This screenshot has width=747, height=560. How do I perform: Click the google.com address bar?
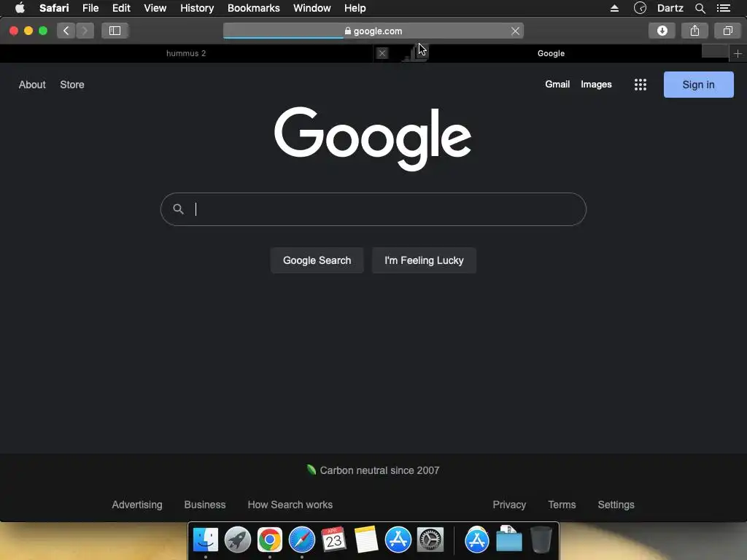[373, 31]
